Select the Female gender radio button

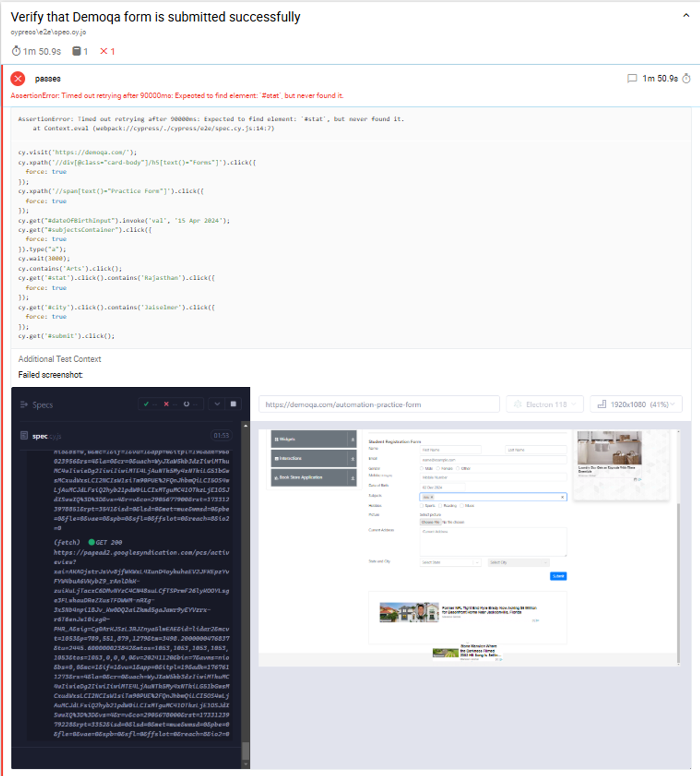(x=438, y=468)
